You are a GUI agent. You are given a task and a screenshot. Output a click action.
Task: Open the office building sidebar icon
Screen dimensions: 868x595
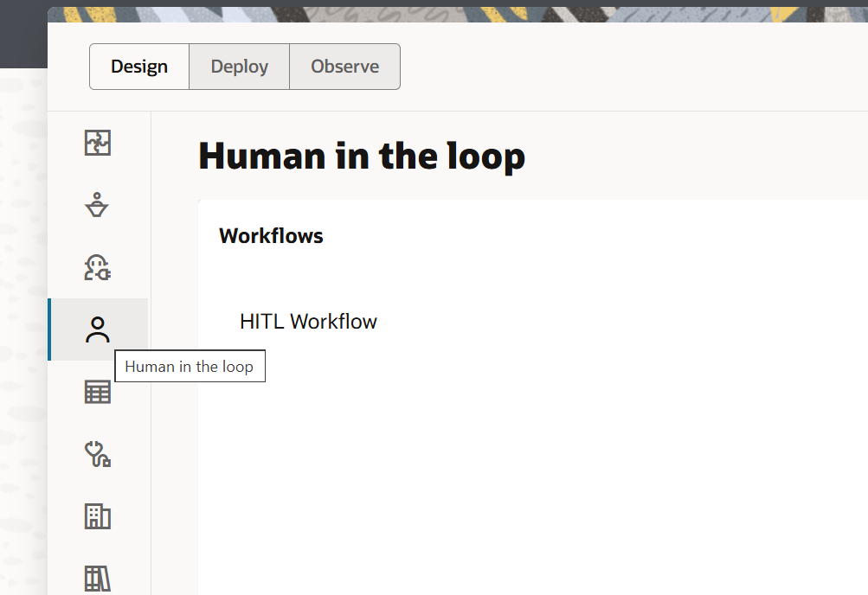(x=98, y=516)
